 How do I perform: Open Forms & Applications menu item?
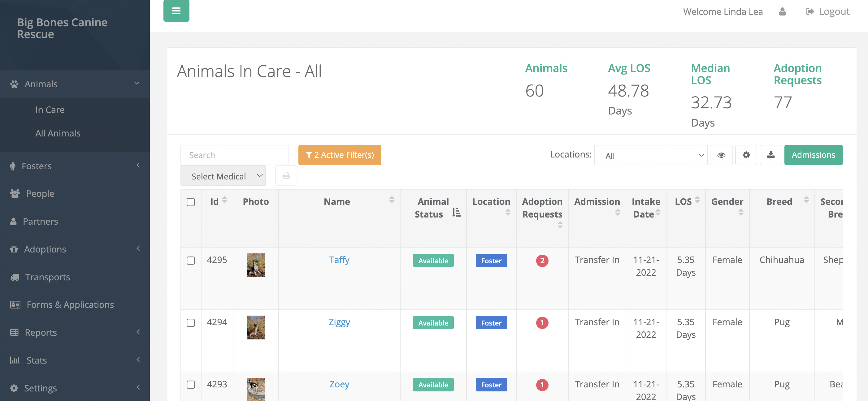click(70, 304)
